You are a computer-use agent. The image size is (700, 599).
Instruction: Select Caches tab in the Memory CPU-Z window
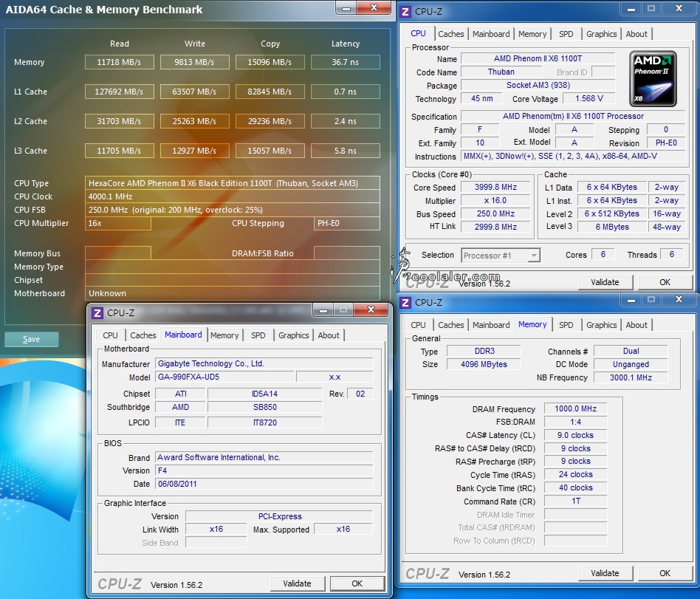click(451, 325)
